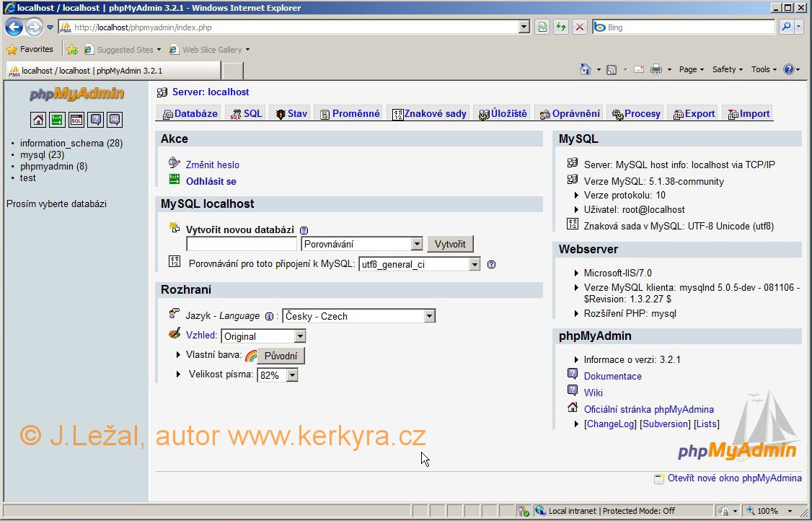
Task: Open the SQL query window icon in the sidebar
Action: [x=76, y=120]
